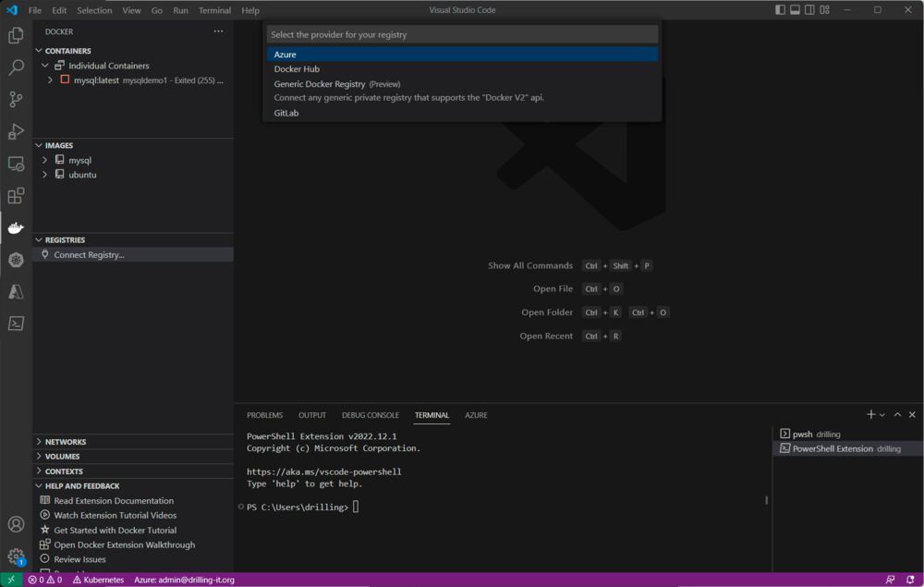924x587 pixels.
Task: Expand the NETWORKS section
Action: pyautogui.click(x=65, y=441)
